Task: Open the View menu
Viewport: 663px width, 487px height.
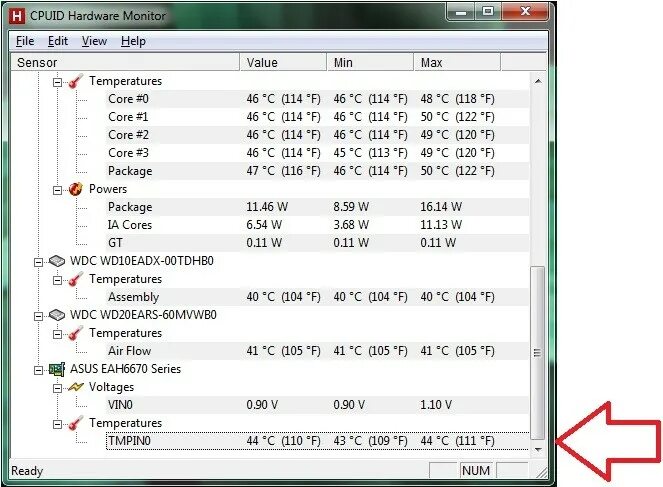Action: click(x=94, y=41)
